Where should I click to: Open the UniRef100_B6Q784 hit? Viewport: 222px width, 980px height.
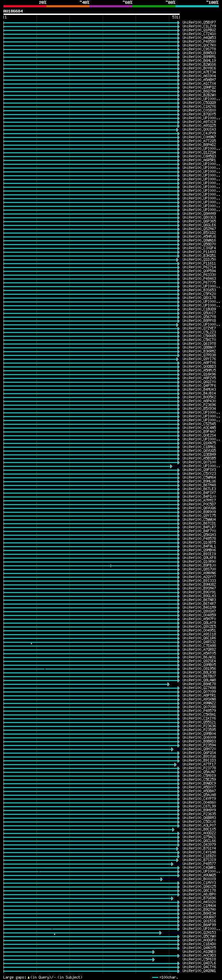(x=199, y=91)
